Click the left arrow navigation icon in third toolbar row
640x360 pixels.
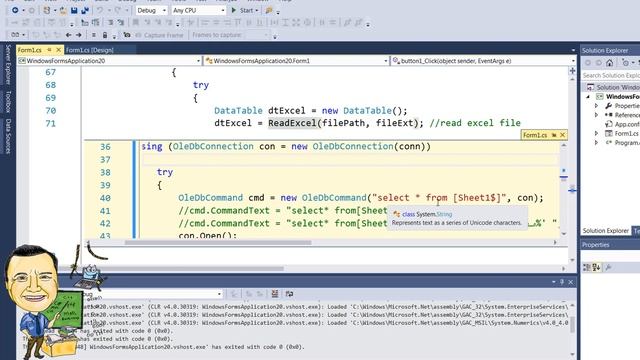(x=69, y=35)
